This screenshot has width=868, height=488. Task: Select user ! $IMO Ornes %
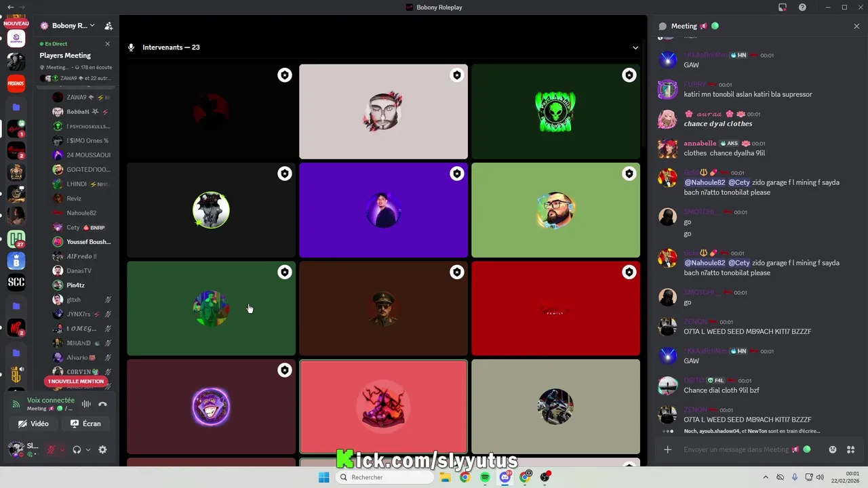(81, 141)
